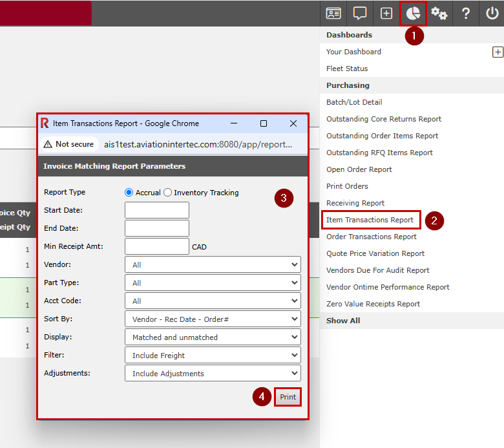Click the Start Date input field
Screen dimensions: 504x448
click(157, 211)
